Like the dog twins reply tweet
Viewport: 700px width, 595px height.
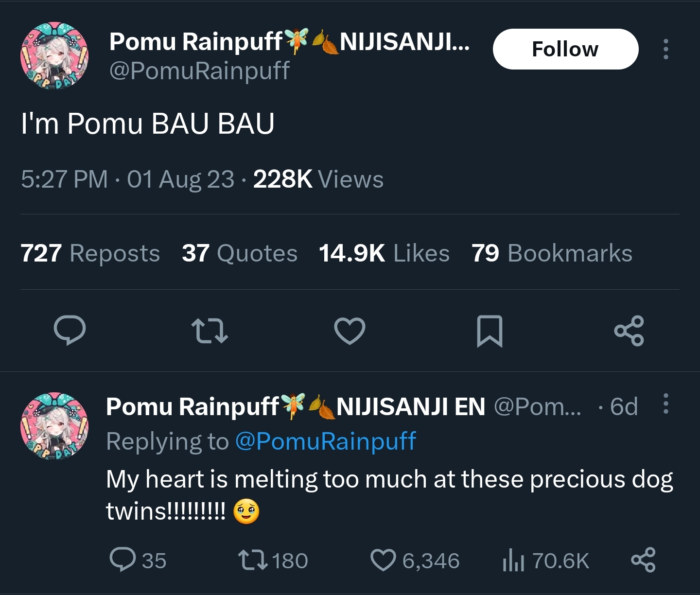click(x=384, y=560)
